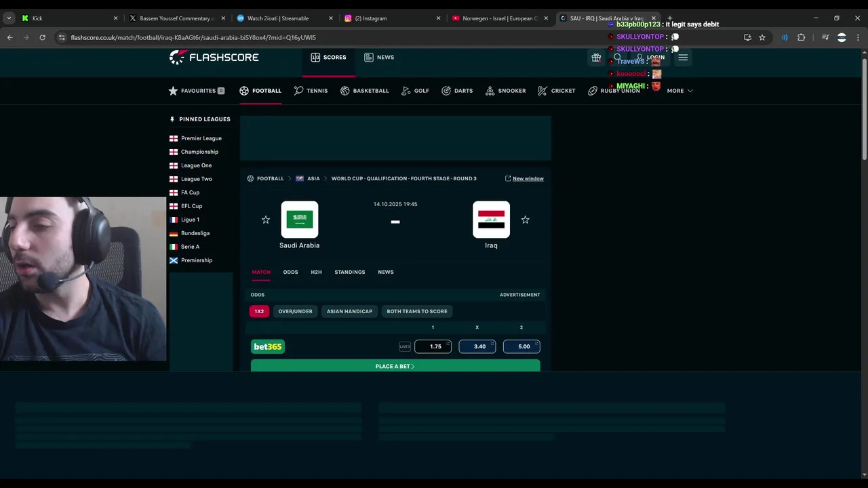
Task: Go back one page in browser
Action: 10,37
